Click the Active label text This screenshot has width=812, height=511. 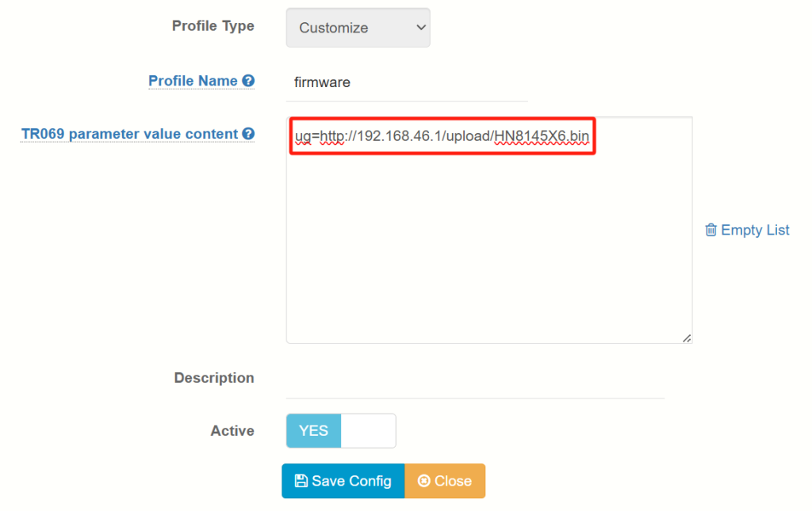[232, 431]
